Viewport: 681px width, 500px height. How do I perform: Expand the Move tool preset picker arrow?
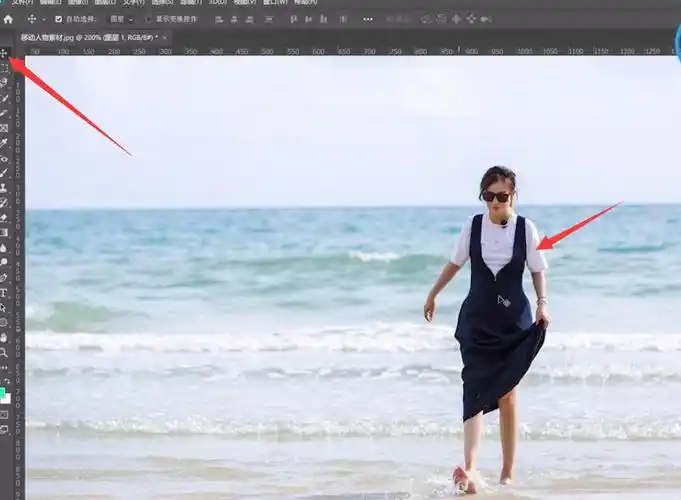(44, 19)
